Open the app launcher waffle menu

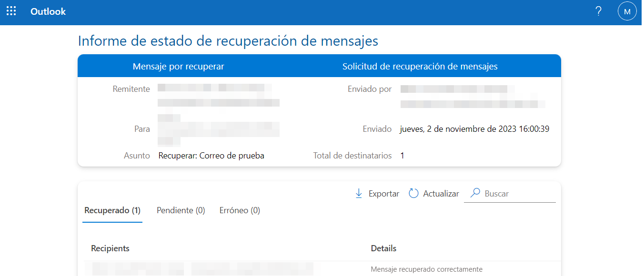11,11
